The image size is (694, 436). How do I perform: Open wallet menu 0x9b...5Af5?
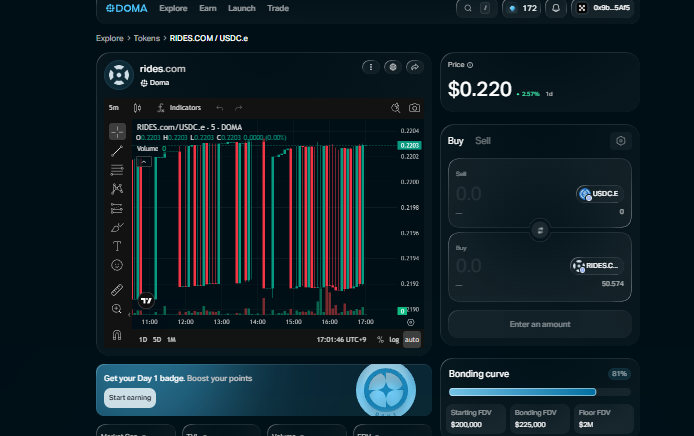(602, 8)
